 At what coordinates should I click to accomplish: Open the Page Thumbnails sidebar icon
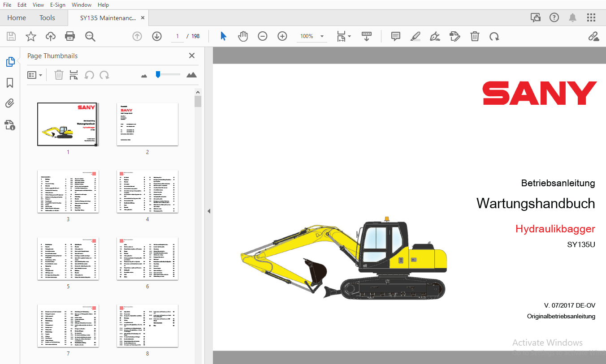point(10,62)
